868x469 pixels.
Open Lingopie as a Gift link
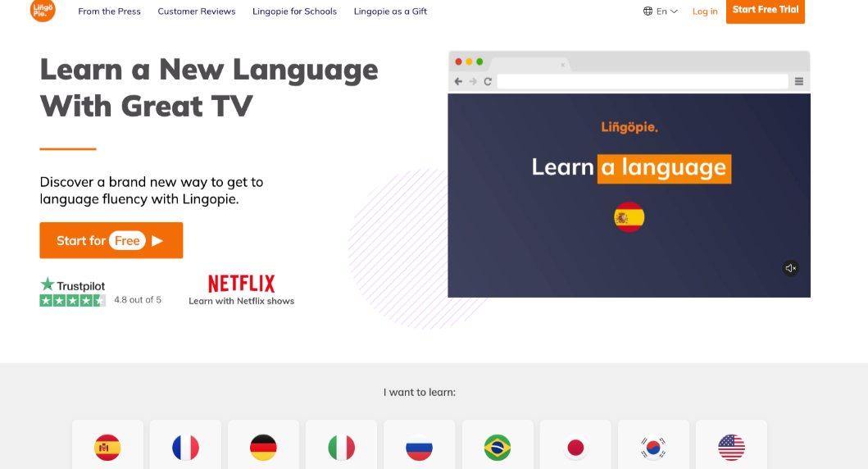click(390, 11)
